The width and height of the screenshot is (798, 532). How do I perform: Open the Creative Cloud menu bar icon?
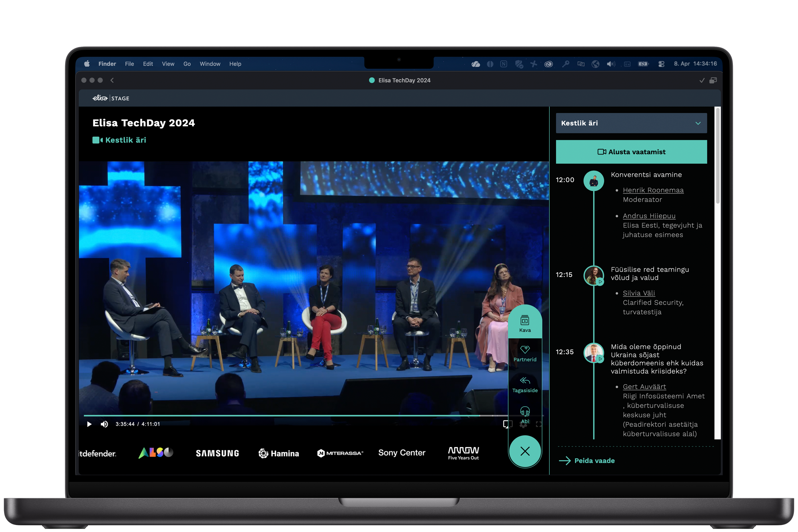click(x=548, y=64)
